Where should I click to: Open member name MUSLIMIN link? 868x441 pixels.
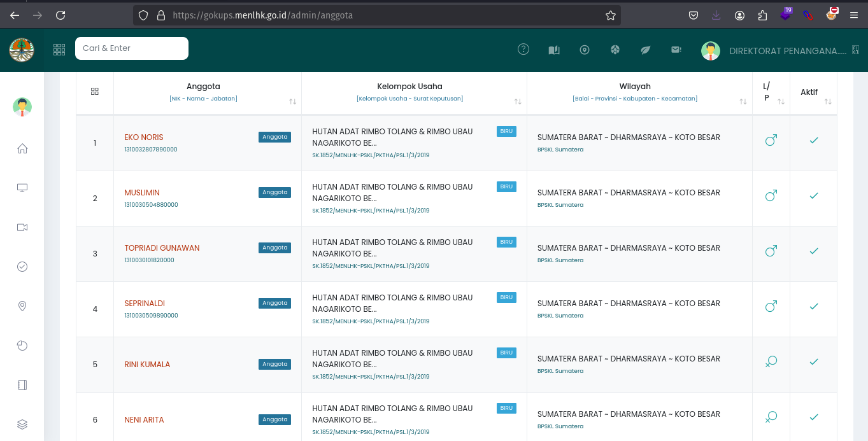point(142,193)
